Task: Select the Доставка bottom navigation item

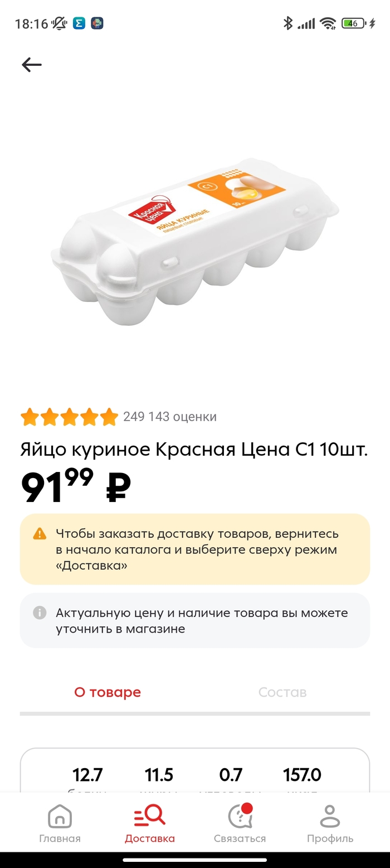Action: pyautogui.click(x=149, y=823)
